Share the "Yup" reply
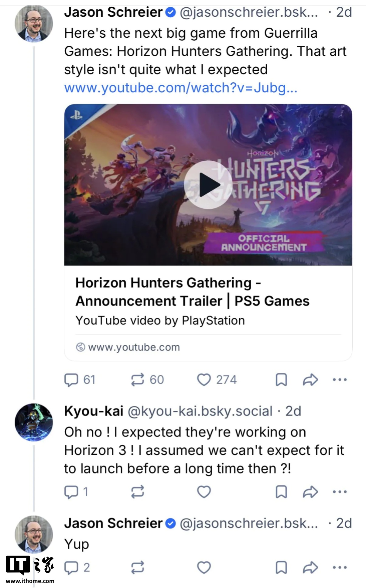 click(310, 567)
